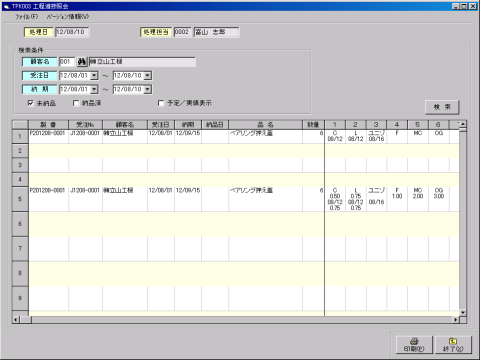The height and width of the screenshot is (360, 480).
Task: Click P201208-0001 cell in row 1
Action: pos(48,136)
